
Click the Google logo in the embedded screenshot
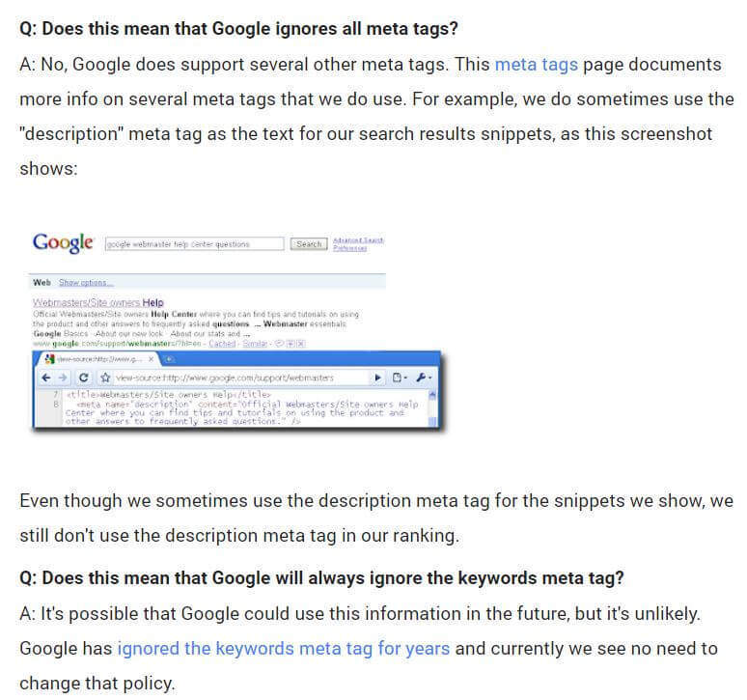[x=63, y=242]
